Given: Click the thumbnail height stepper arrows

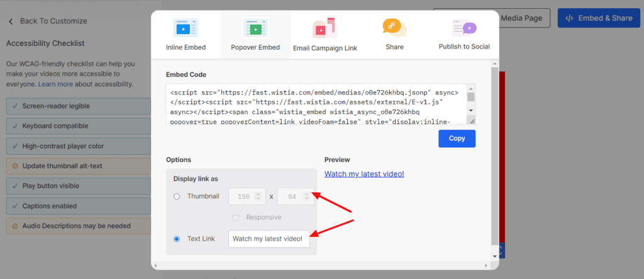Looking at the screenshot, I should 306,196.
